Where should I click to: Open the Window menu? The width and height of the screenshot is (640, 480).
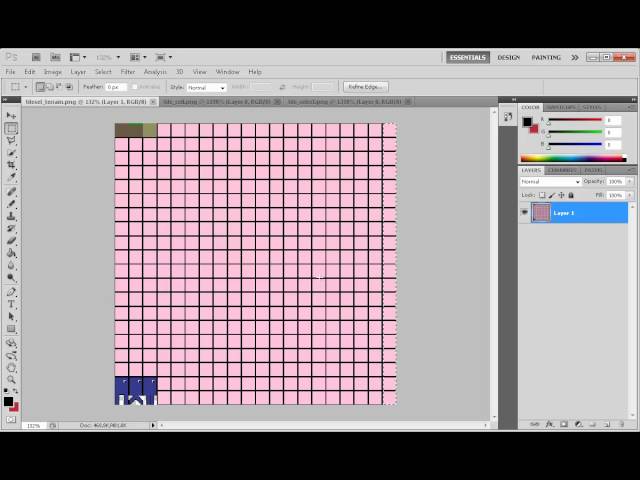[x=227, y=72]
